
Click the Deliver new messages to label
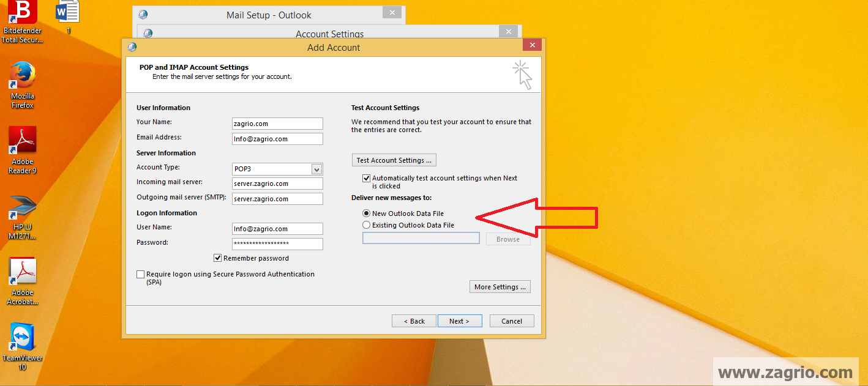[x=391, y=198]
